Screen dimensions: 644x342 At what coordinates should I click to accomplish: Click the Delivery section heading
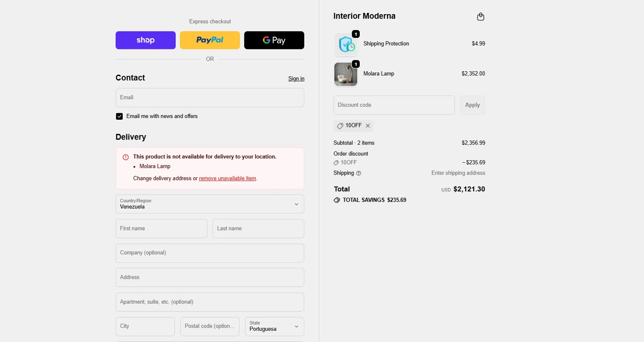(x=131, y=137)
